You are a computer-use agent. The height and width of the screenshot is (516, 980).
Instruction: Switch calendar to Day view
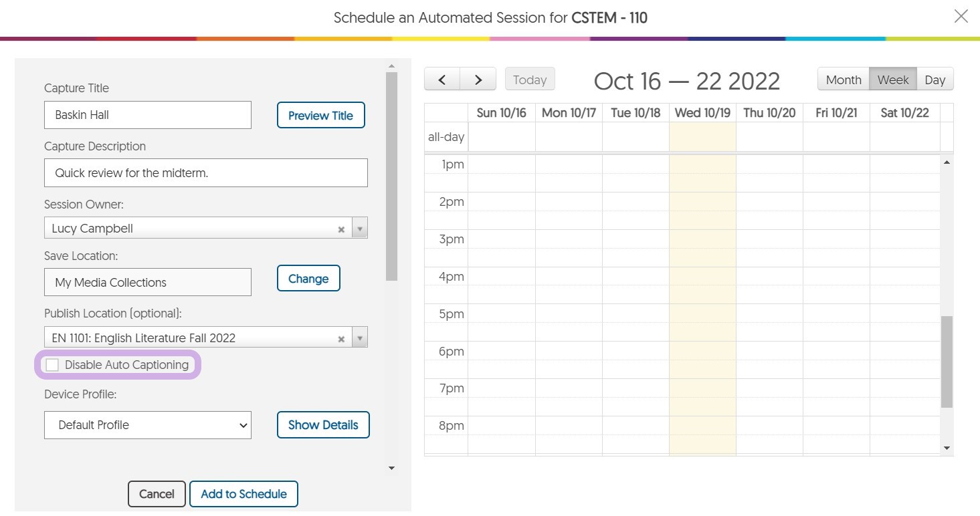[x=935, y=80]
